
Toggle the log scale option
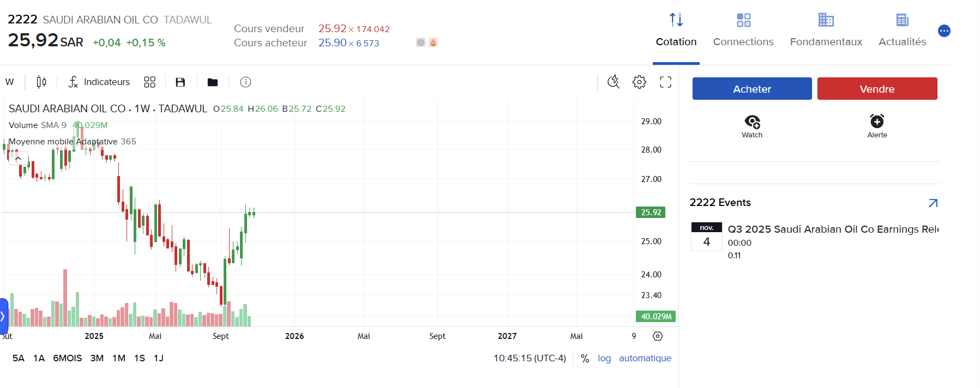click(604, 359)
